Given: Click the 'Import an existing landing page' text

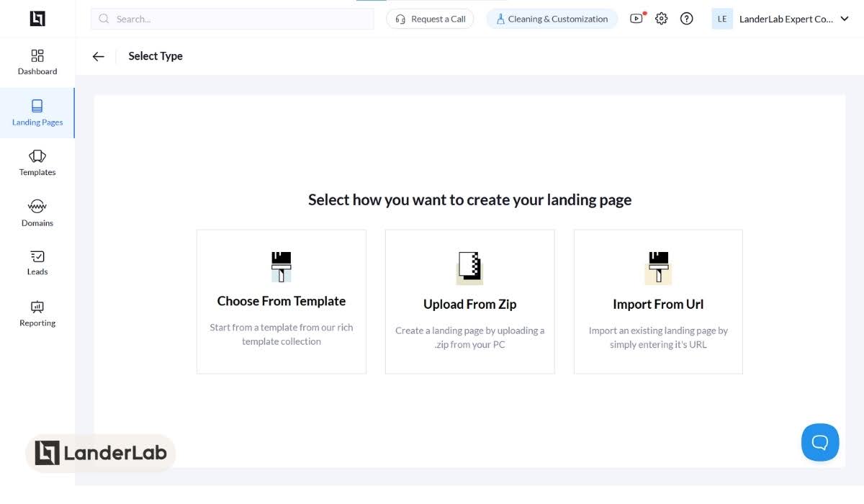Looking at the screenshot, I should (658, 338).
